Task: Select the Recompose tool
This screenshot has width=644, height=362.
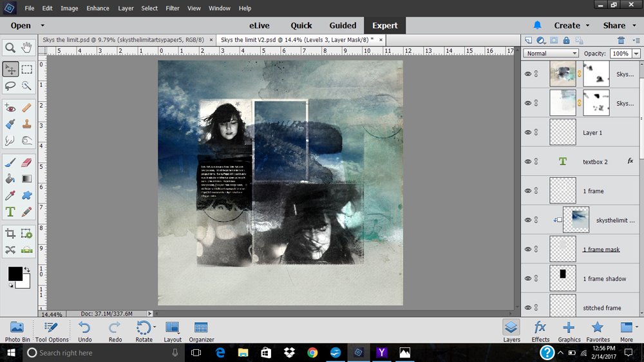Action: point(26,234)
